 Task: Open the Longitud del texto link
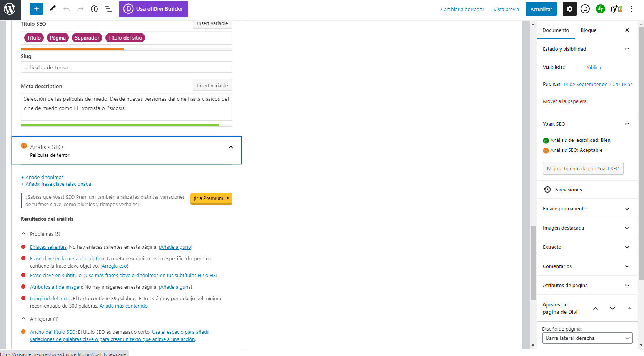point(50,299)
